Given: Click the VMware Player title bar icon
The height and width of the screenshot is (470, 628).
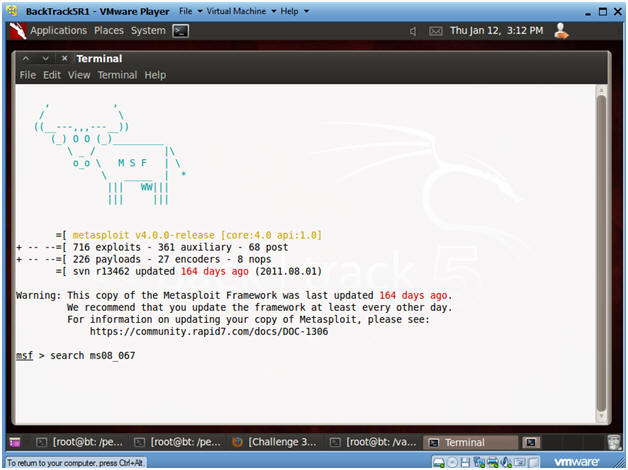Looking at the screenshot, I should (x=12, y=11).
